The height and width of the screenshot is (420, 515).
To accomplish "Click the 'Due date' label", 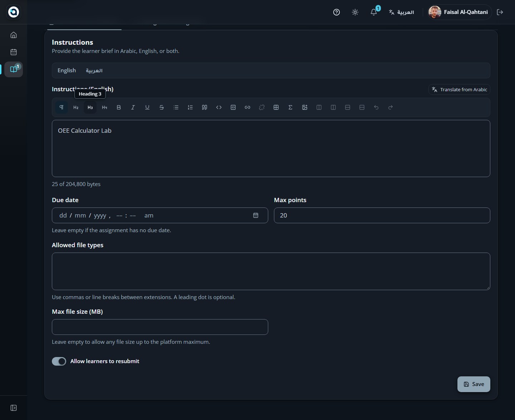I will coord(65,200).
